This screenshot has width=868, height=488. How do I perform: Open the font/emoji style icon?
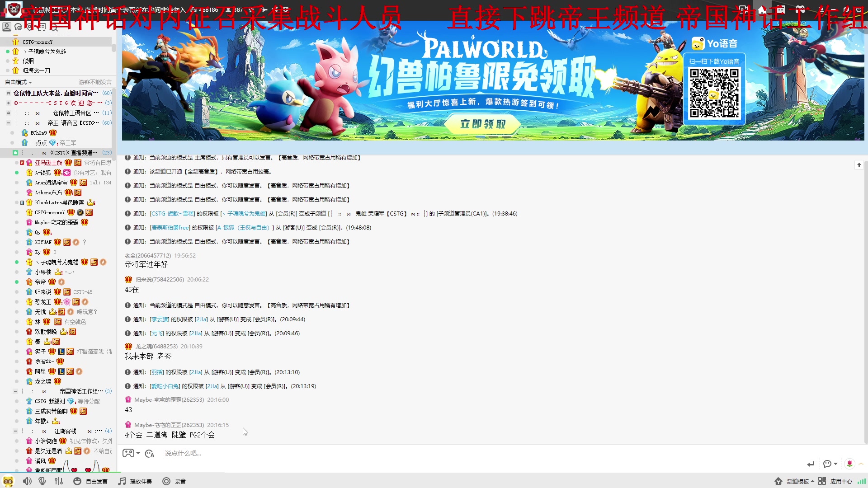pos(150,454)
